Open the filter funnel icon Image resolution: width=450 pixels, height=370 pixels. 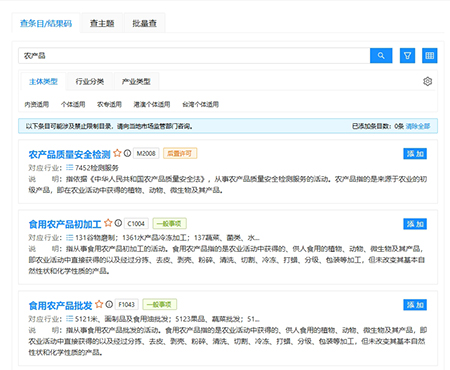click(x=407, y=56)
